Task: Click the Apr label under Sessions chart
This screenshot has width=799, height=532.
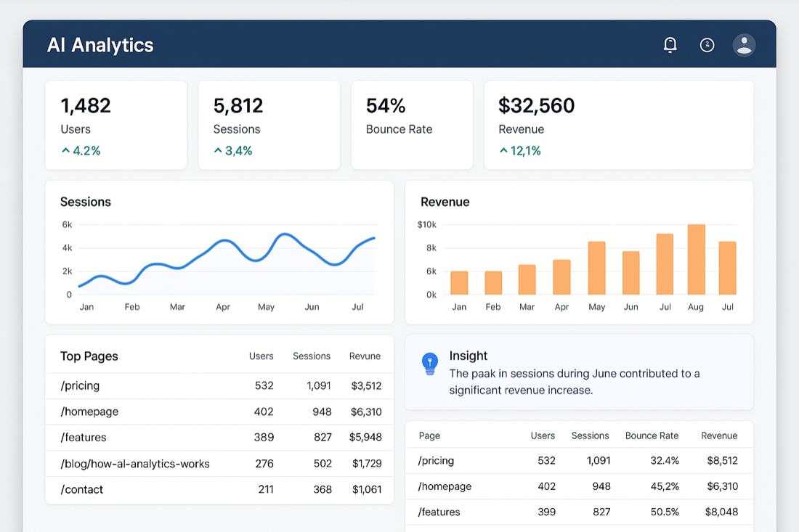Action: (x=223, y=307)
